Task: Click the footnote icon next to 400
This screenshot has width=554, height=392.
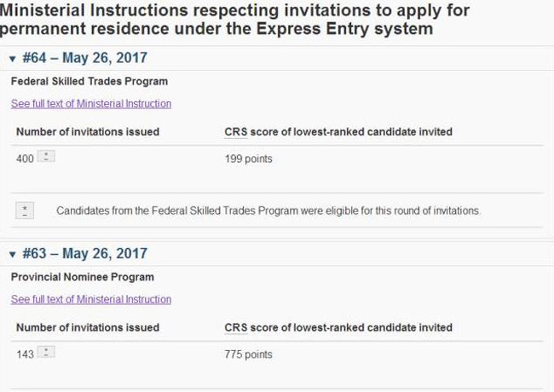Action: [x=47, y=157]
